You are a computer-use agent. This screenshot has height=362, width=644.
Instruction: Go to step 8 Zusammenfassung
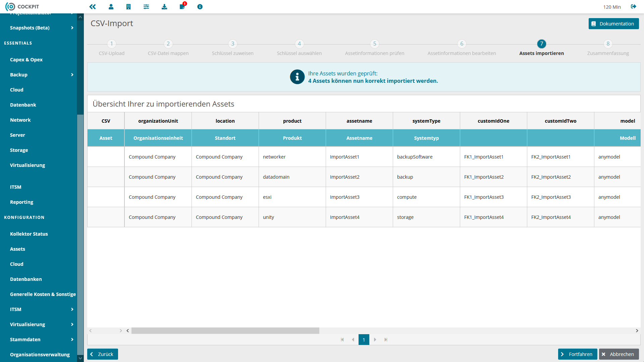608,44
